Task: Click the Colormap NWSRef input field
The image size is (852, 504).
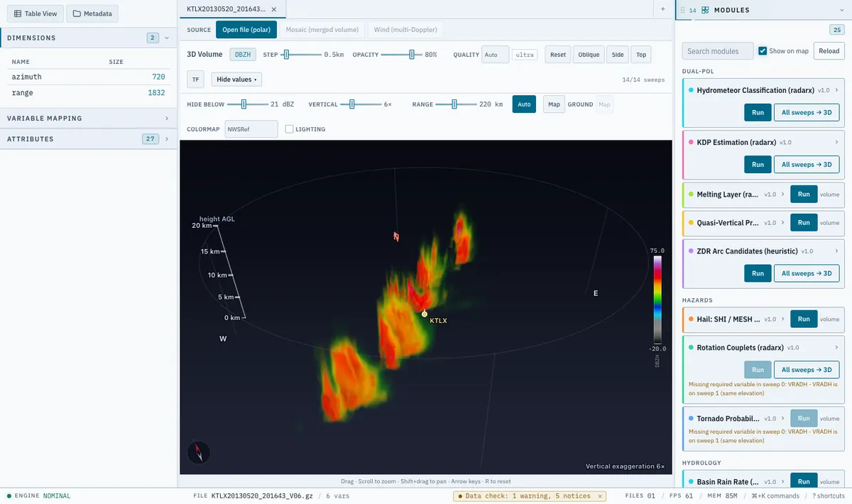Action: (x=251, y=129)
